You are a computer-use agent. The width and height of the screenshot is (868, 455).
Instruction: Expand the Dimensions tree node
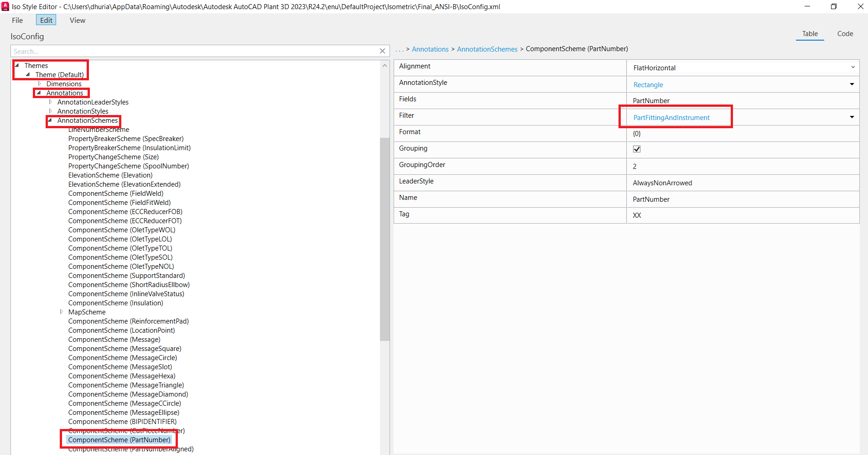(x=40, y=84)
